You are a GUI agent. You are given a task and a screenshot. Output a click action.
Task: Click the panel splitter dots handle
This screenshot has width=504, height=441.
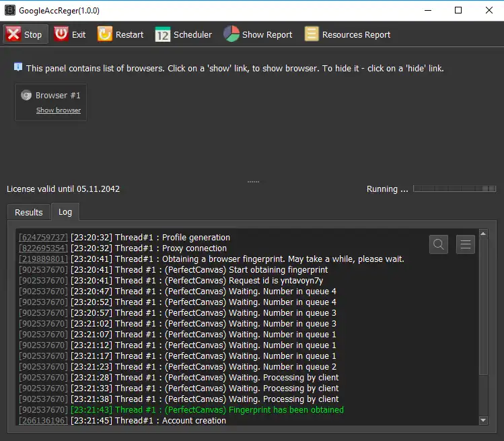coord(253,182)
